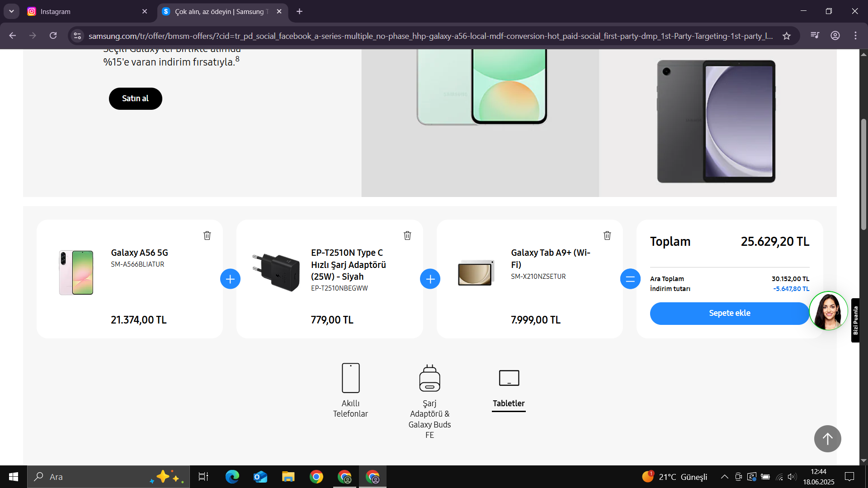The height and width of the screenshot is (488, 868).
Task: Open Microsoft Edge from taskbar
Action: coord(232,477)
